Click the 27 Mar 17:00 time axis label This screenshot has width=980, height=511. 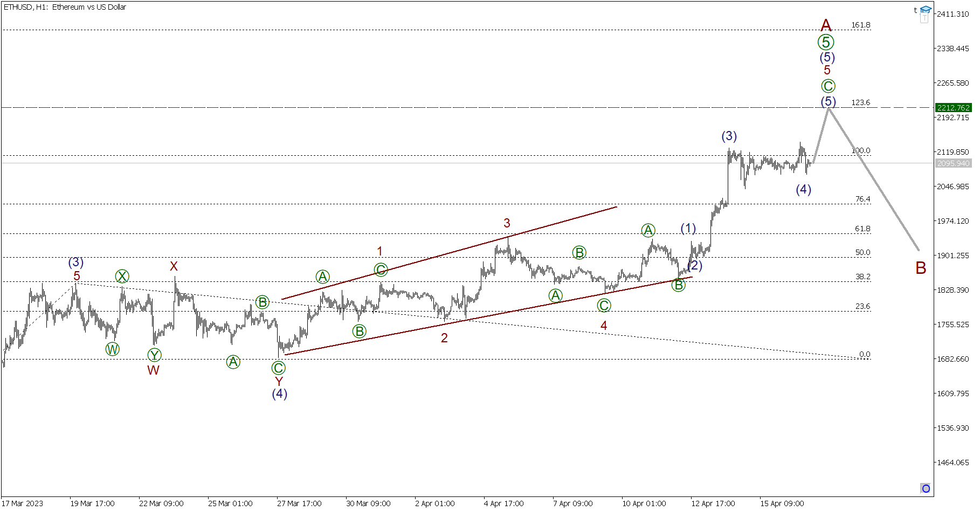click(x=299, y=503)
